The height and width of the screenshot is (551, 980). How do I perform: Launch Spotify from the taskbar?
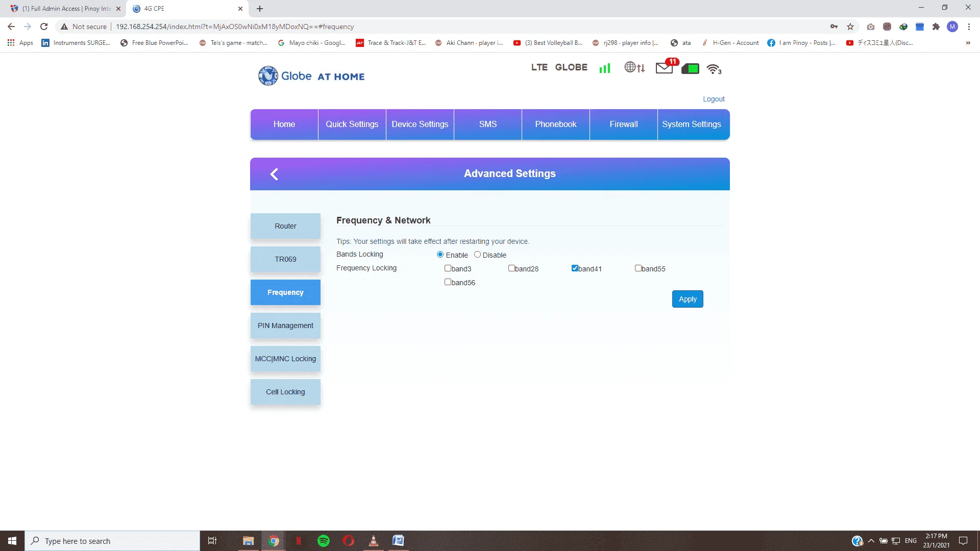pos(324,541)
